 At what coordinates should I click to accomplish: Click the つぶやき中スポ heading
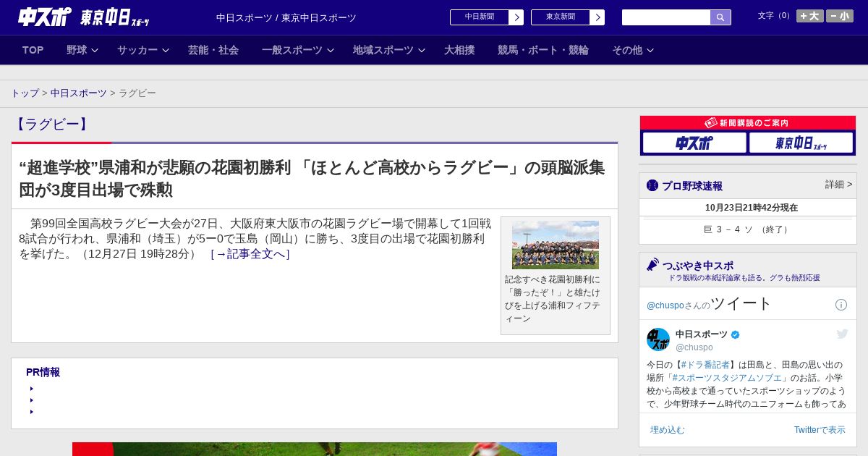pos(698,266)
